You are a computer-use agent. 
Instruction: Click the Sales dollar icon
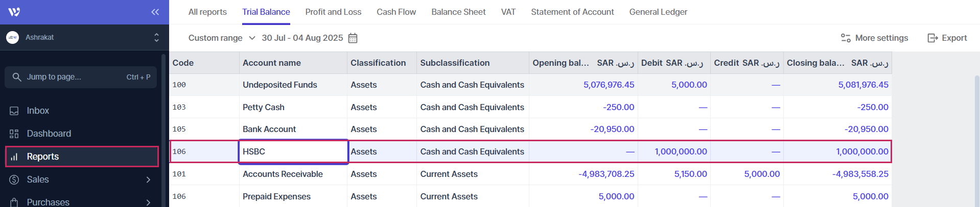tap(14, 179)
